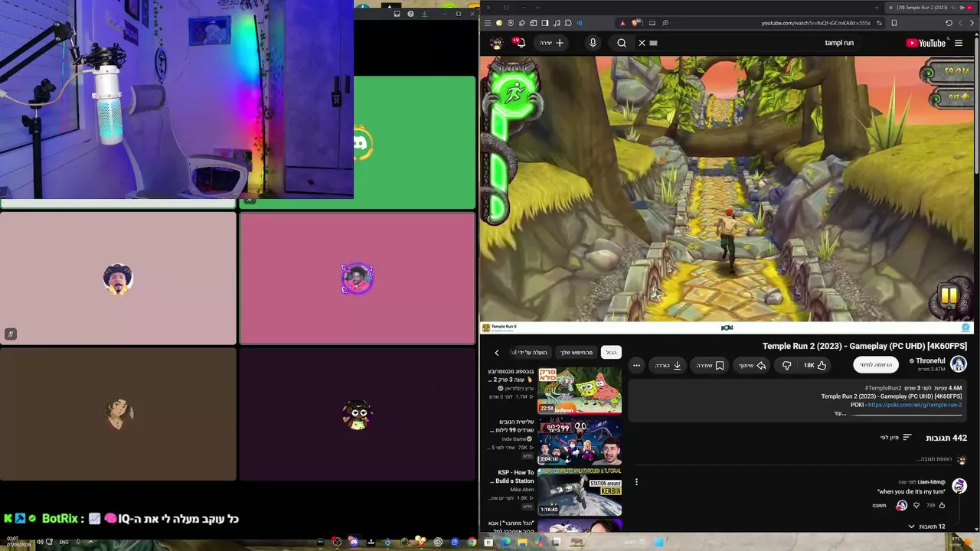Viewport: 980px width, 551px height.
Task: Select the participant avatar on the beige tile
Action: point(118,279)
